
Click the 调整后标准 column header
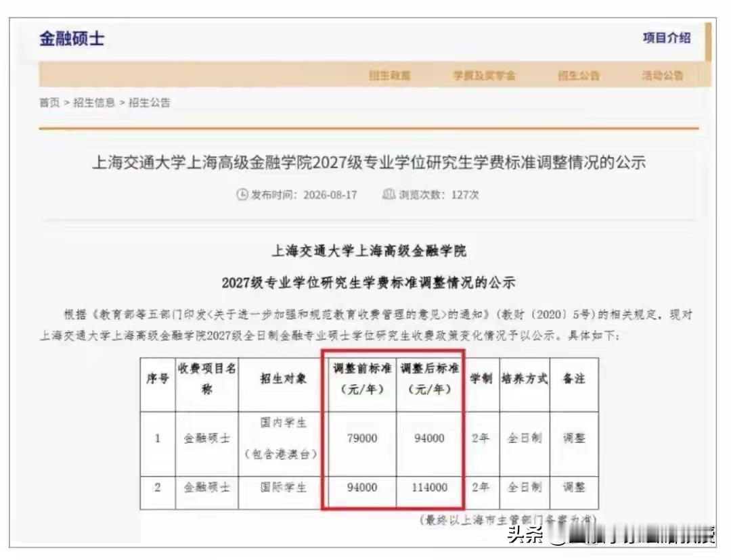point(429,379)
